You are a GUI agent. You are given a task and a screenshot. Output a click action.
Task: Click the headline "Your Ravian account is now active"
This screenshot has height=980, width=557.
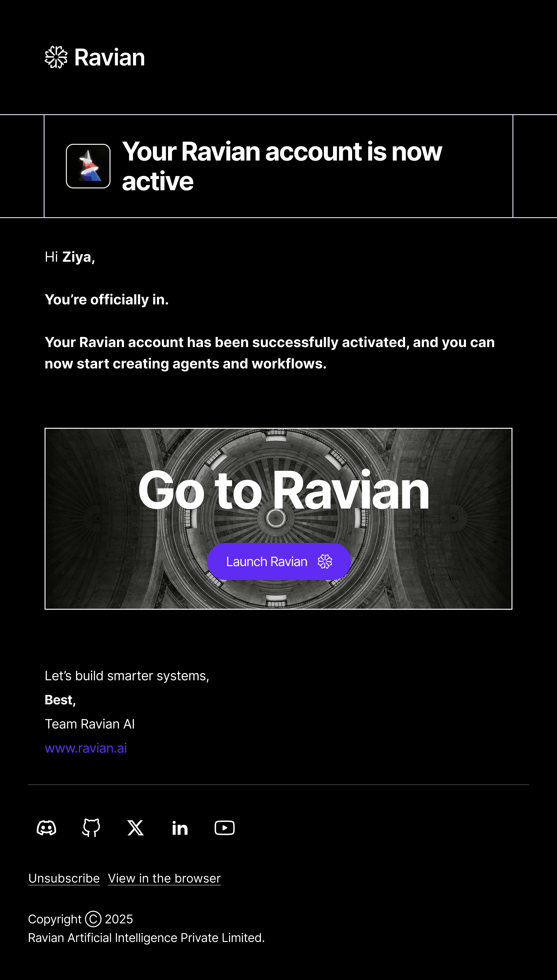pos(282,166)
